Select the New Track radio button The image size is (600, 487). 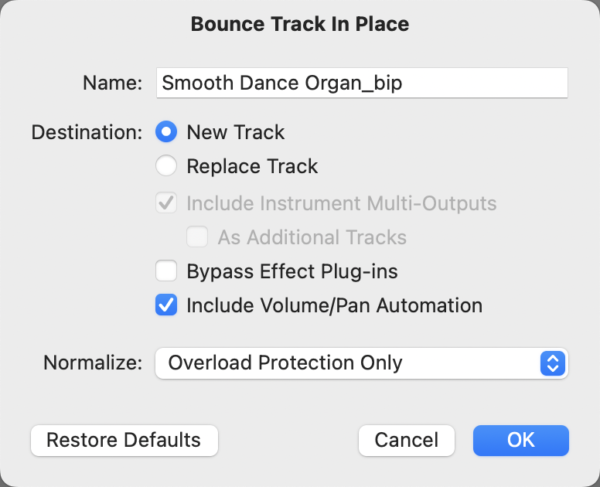167,133
